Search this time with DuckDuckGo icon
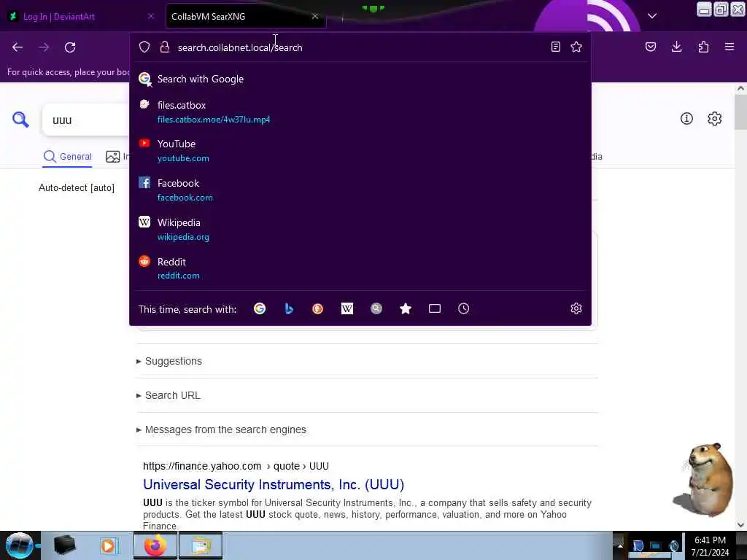747x560 pixels. [x=318, y=308]
